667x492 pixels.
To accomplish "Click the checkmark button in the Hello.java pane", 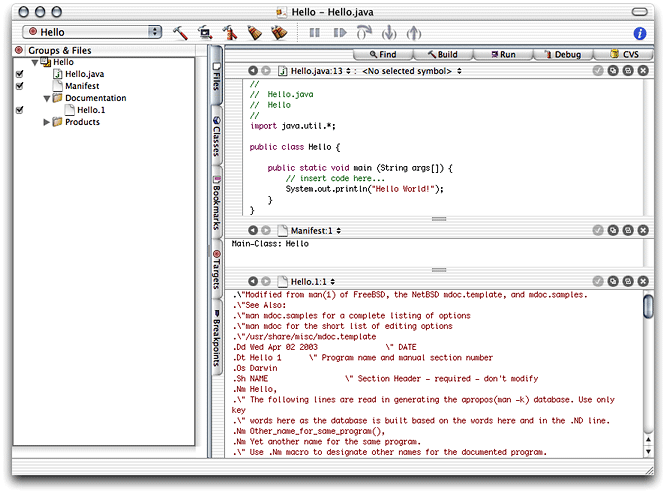I will coord(598,71).
